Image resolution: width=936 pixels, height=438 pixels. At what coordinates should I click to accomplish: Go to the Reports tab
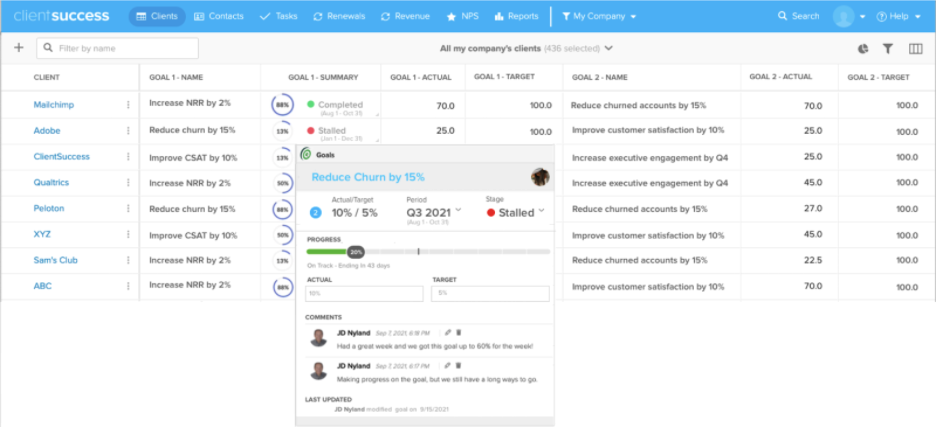pyautogui.click(x=516, y=16)
